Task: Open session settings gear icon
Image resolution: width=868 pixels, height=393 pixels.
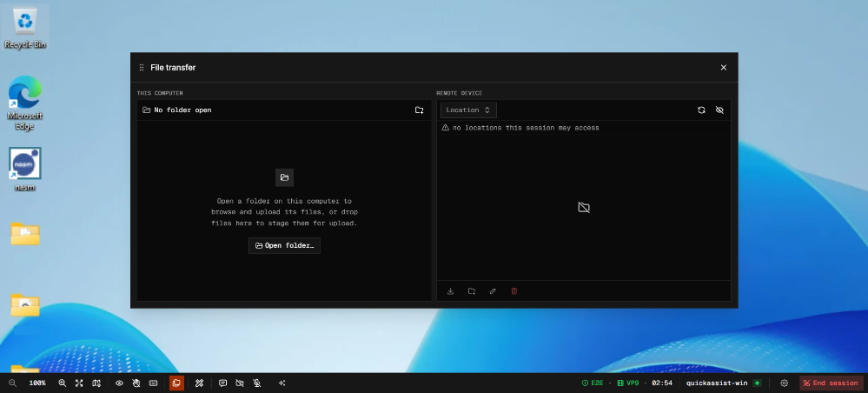Action: [x=784, y=383]
